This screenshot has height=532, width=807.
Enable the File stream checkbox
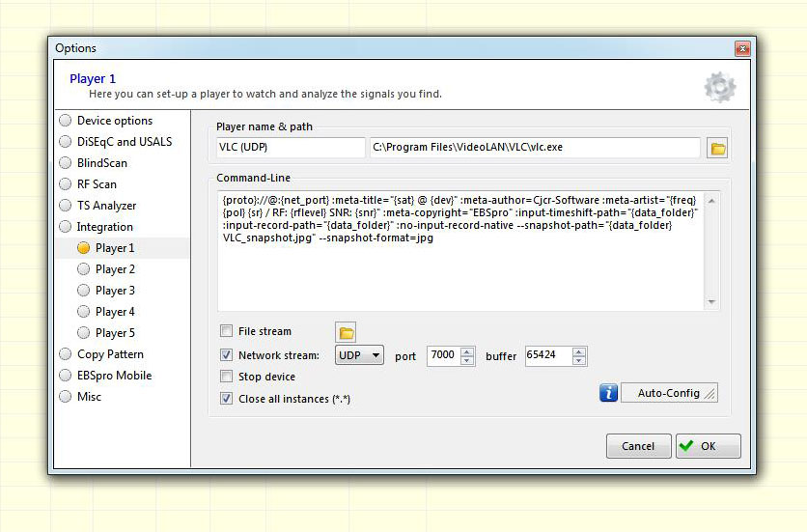click(226, 330)
